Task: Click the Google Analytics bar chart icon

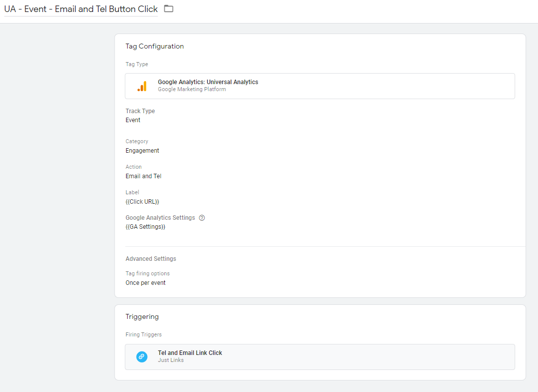Action: click(142, 86)
